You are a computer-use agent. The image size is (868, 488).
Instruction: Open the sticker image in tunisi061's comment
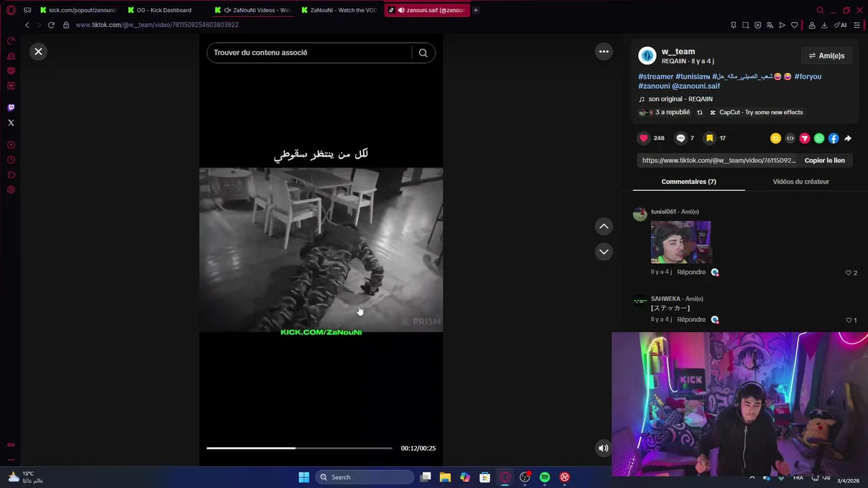[681, 242]
